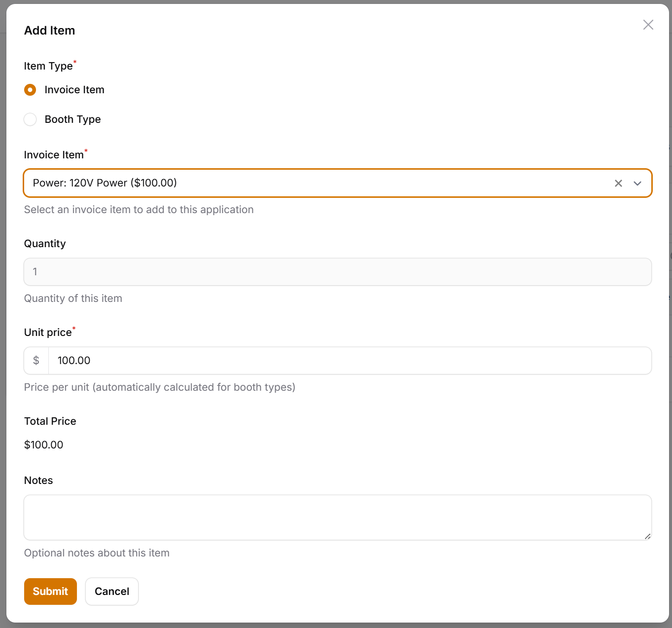
Task: Click the Item Type field label
Action: (x=48, y=66)
